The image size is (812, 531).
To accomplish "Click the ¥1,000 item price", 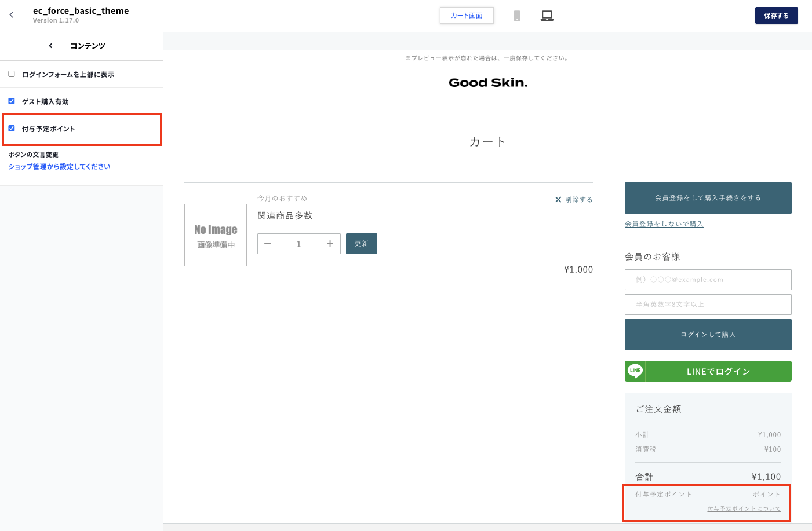I will click(x=578, y=270).
